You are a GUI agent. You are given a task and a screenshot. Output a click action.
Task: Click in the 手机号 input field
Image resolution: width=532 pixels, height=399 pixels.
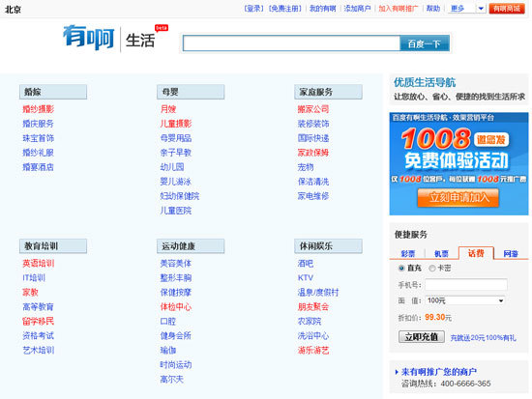coord(466,284)
